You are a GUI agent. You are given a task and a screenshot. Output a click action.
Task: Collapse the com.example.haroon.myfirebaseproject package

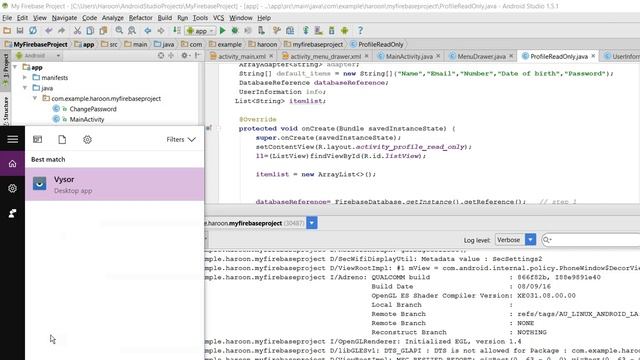35,98
